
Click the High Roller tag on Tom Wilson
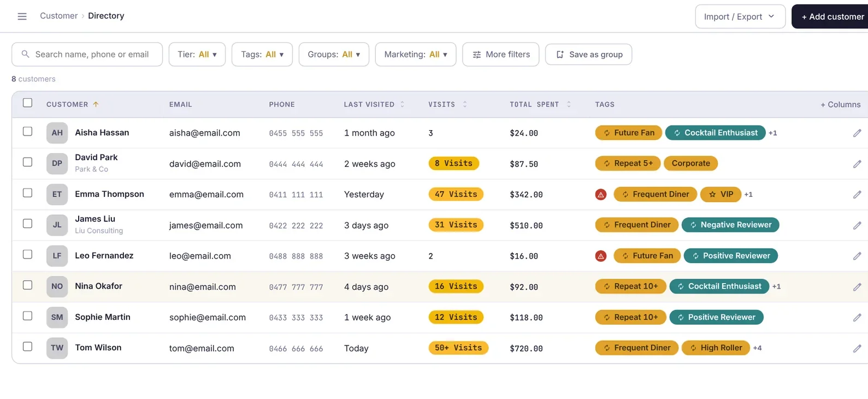pyautogui.click(x=716, y=348)
